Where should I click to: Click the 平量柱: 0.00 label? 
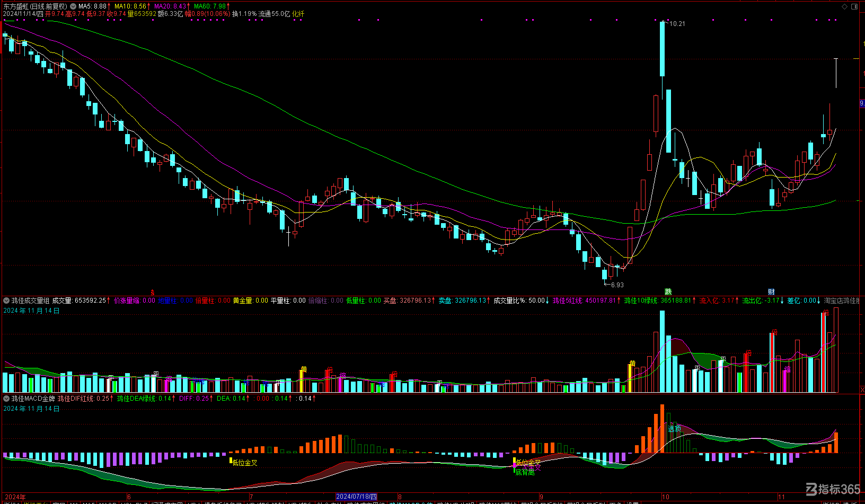[288, 300]
